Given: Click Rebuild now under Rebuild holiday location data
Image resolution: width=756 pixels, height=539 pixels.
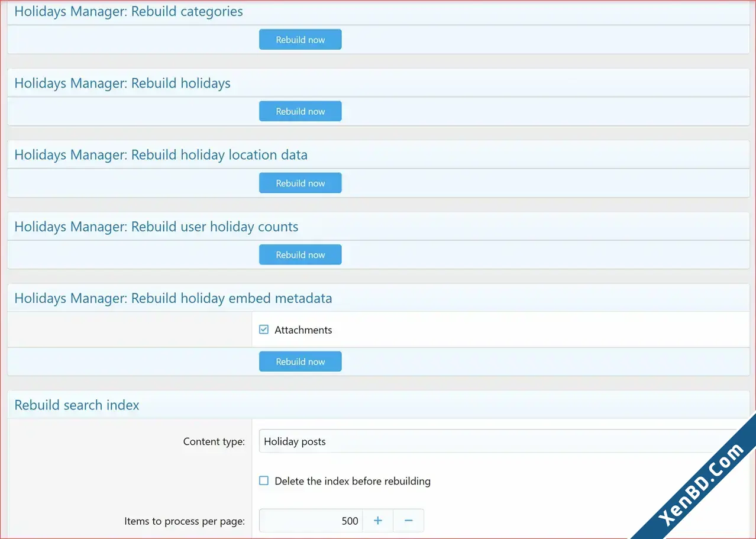Looking at the screenshot, I should 300,183.
